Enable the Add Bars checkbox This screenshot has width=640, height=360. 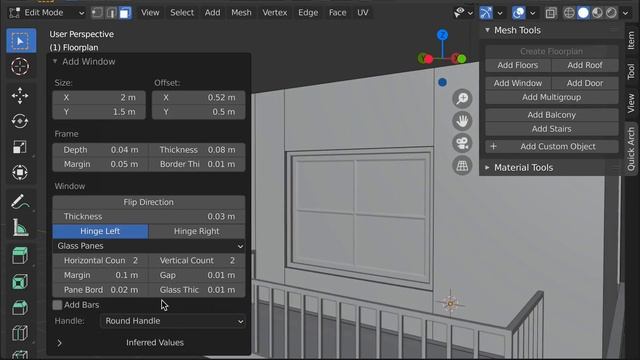57,305
